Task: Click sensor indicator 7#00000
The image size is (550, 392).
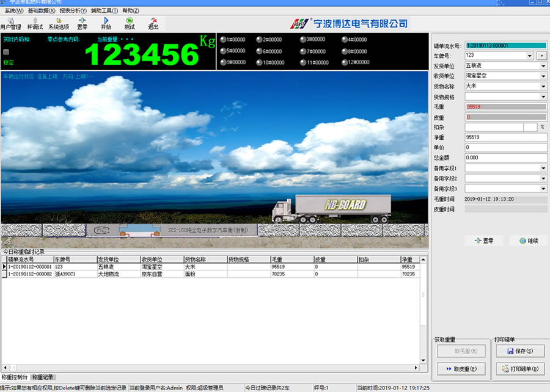Action: pyautogui.click(x=312, y=51)
